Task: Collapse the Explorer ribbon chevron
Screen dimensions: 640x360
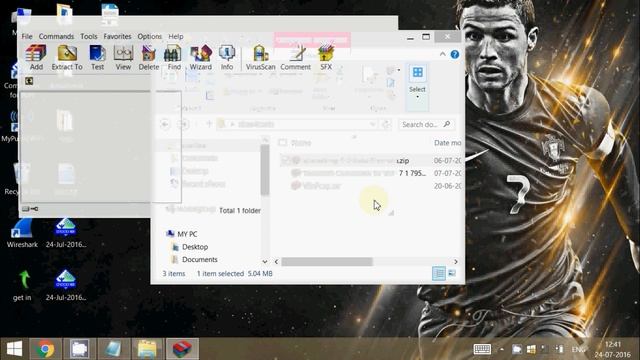Action: coord(442,54)
